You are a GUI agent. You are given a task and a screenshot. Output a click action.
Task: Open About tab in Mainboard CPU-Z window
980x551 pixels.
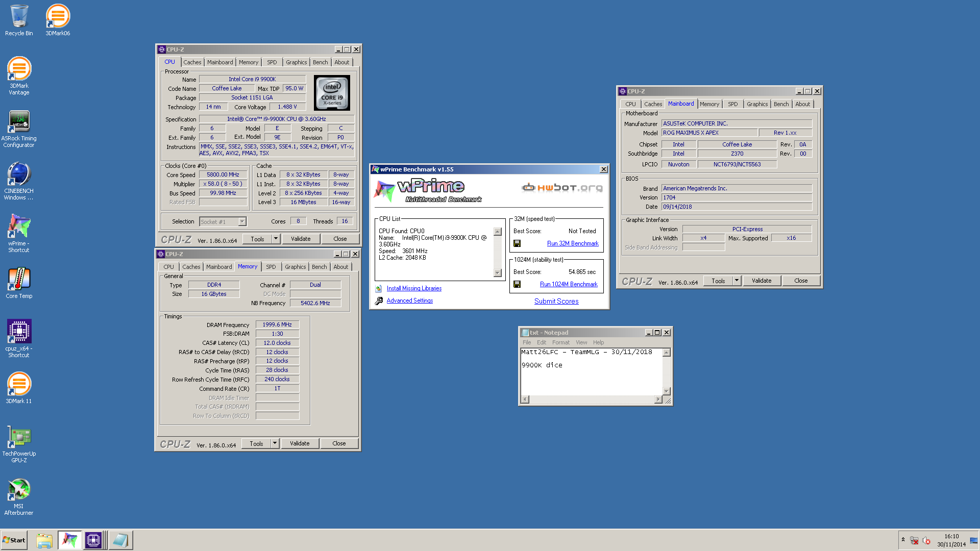click(x=803, y=104)
